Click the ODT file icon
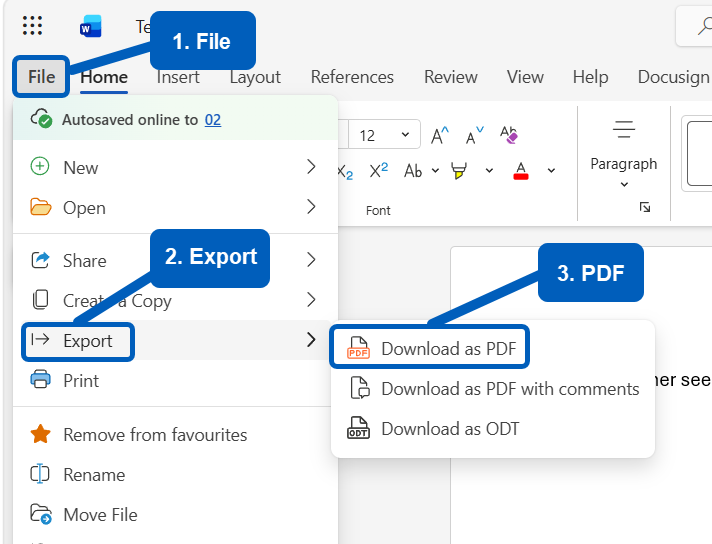Screen dimensions: 712x544 pos(359,428)
